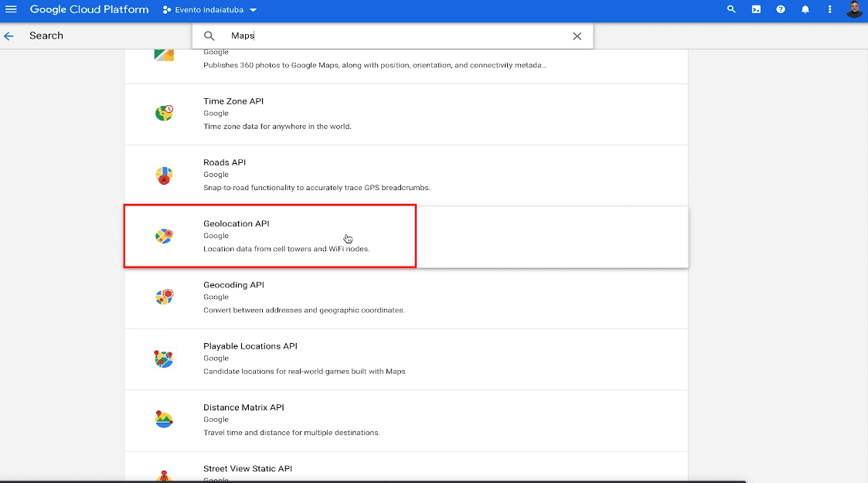Choose the Geocoding API result
The image size is (868, 483).
click(233, 284)
